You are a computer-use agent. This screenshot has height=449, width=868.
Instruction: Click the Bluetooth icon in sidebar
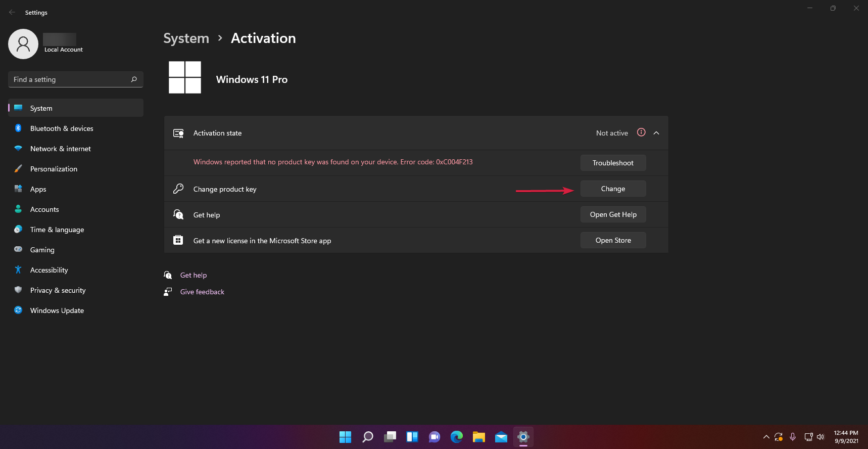tap(18, 128)
